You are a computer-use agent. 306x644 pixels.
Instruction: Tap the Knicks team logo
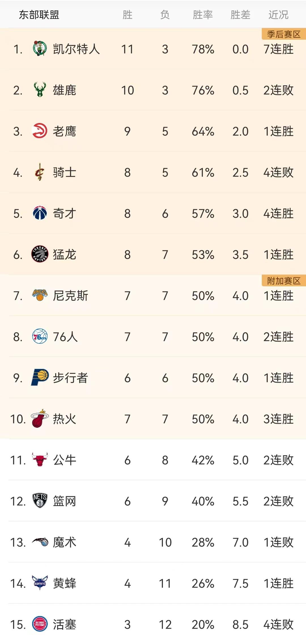40,295
